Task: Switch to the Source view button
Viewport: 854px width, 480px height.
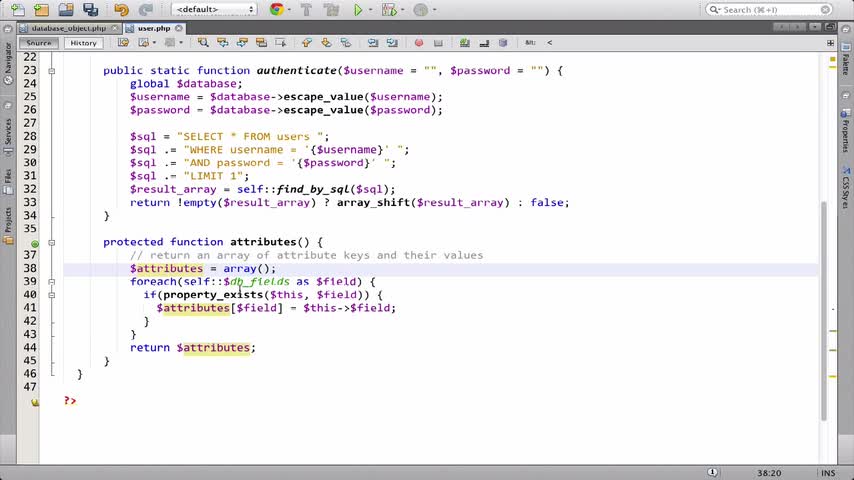Action: tap(39, 43)
